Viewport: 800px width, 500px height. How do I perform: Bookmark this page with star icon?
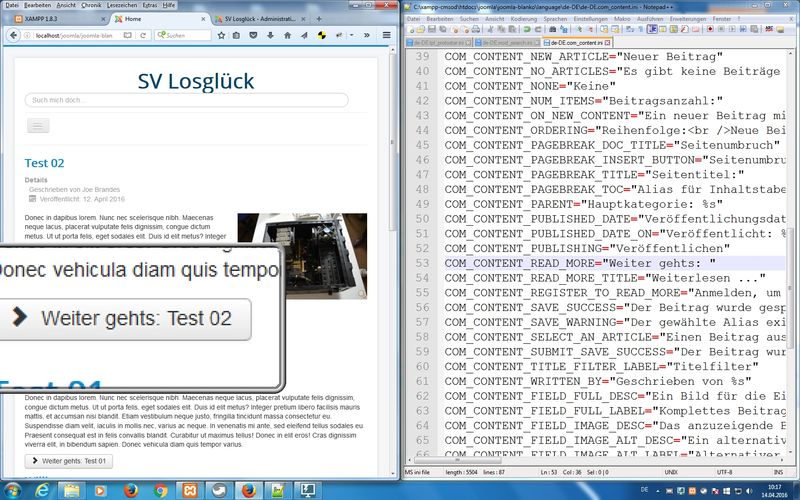[x=221, y=35]
